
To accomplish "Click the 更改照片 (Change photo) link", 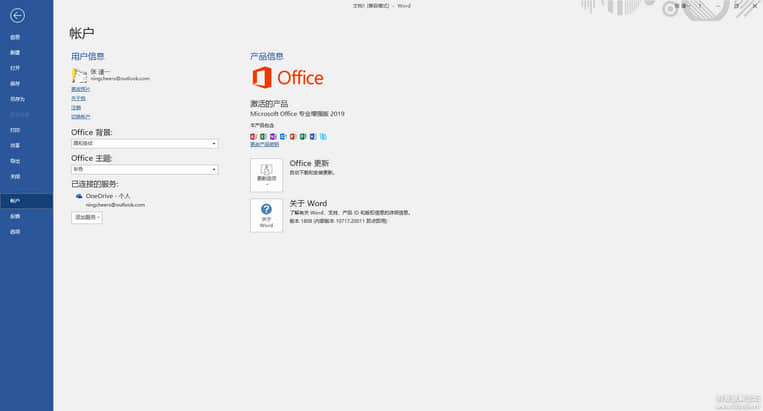I will pyautogui.click(x=81, y=89).
